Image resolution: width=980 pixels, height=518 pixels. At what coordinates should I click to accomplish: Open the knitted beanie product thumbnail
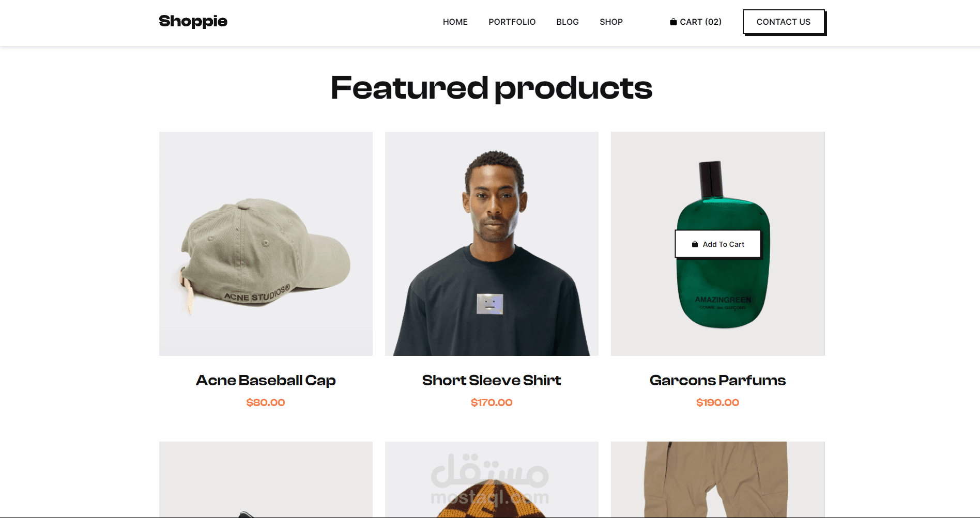coord(492,479)
